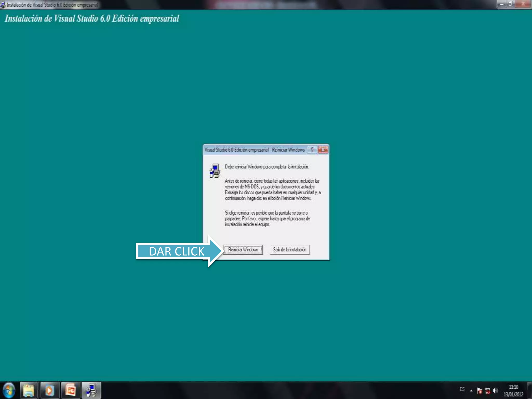The width and height of the screenshot is (532, 399).
Task: Restore down the installation window
Action: pyautogui.click(x=510, y=4)
